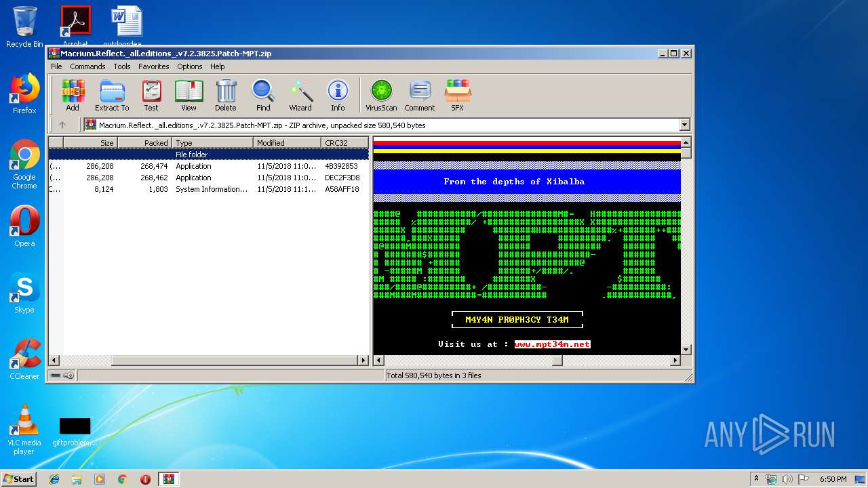Image resolution: width=868 pixels, height=488 pixels.
Task: Click the disk drive status icon
Action: coord(56,375)
